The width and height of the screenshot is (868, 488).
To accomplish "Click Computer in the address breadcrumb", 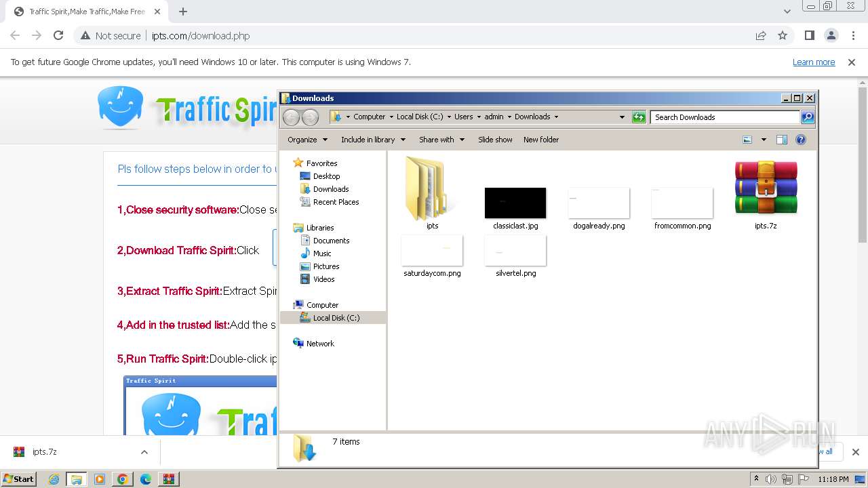I will [x=369, y=117].
